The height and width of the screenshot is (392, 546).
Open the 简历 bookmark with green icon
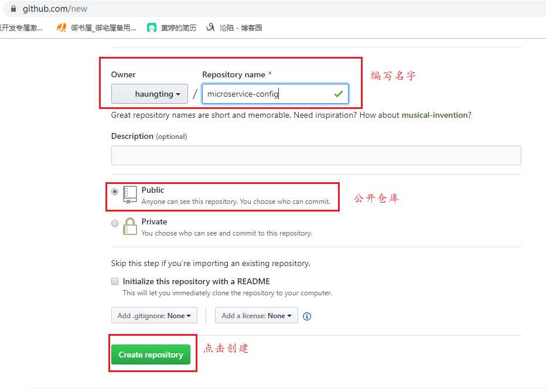click(171, 28)
